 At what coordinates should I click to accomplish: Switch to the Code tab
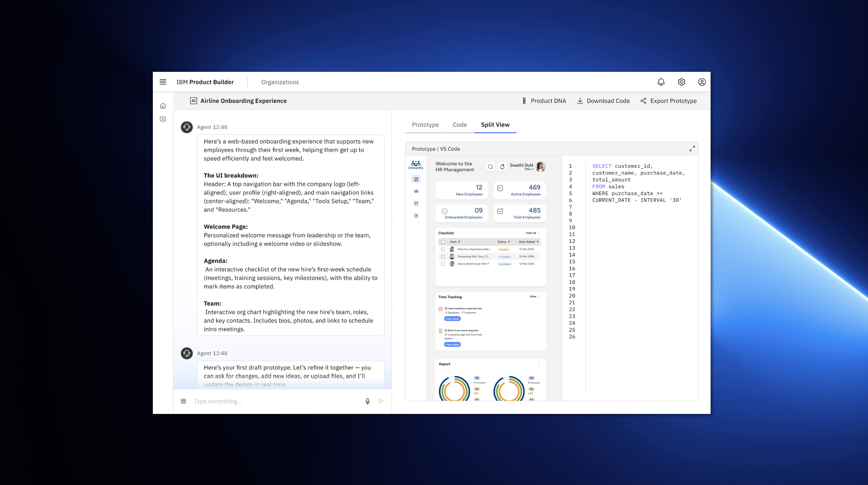point(459,125)
